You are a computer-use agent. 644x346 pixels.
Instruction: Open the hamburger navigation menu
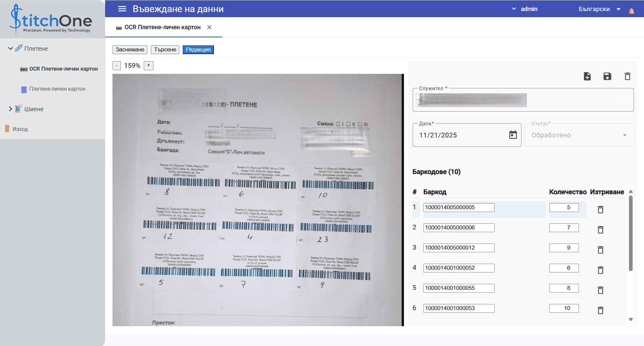point(122,9)
